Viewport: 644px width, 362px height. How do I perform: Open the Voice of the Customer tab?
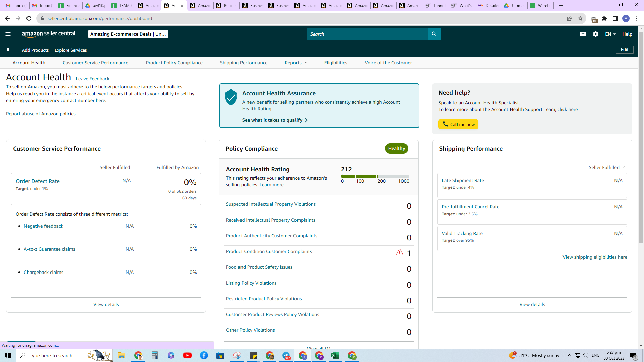point(388,63)
